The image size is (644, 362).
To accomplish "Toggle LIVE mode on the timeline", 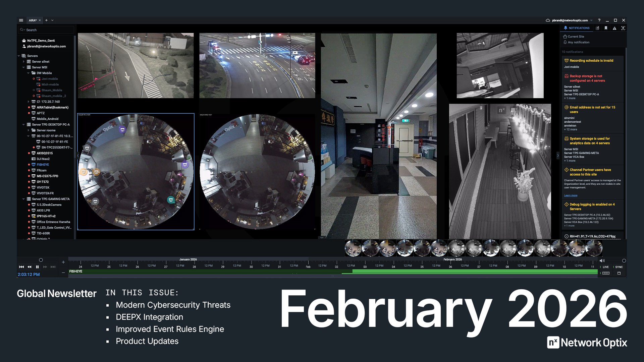I will pos(605,267).
